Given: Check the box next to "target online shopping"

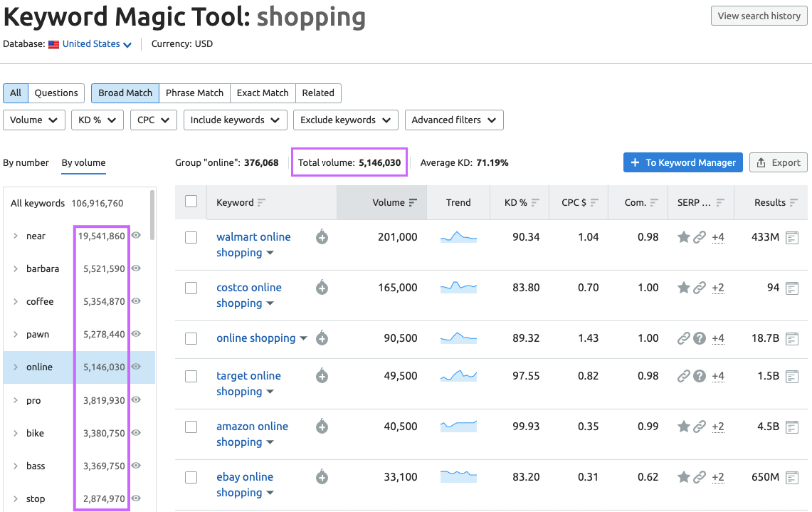Looking at the screenshot, I should coord(191,375).
